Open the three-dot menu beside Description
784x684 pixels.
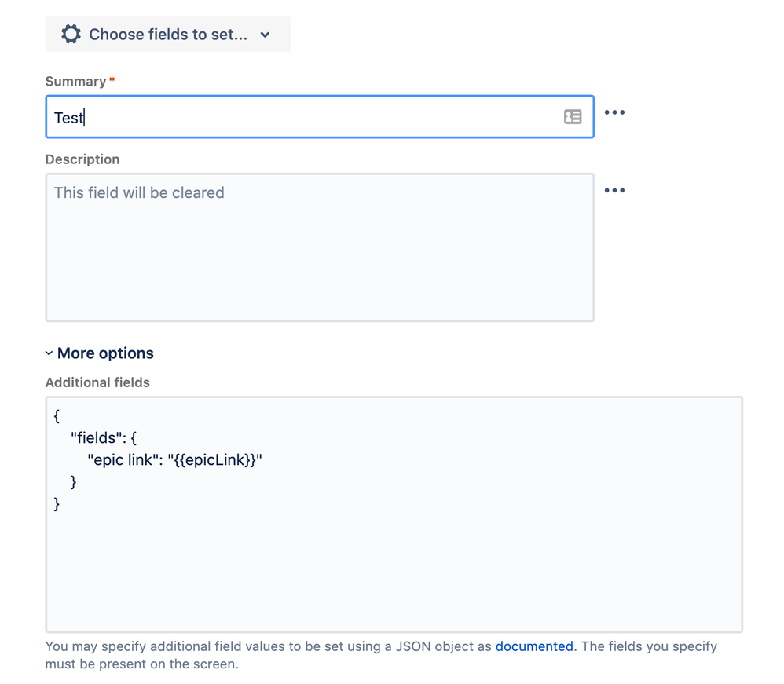click(x=614, y=190)
